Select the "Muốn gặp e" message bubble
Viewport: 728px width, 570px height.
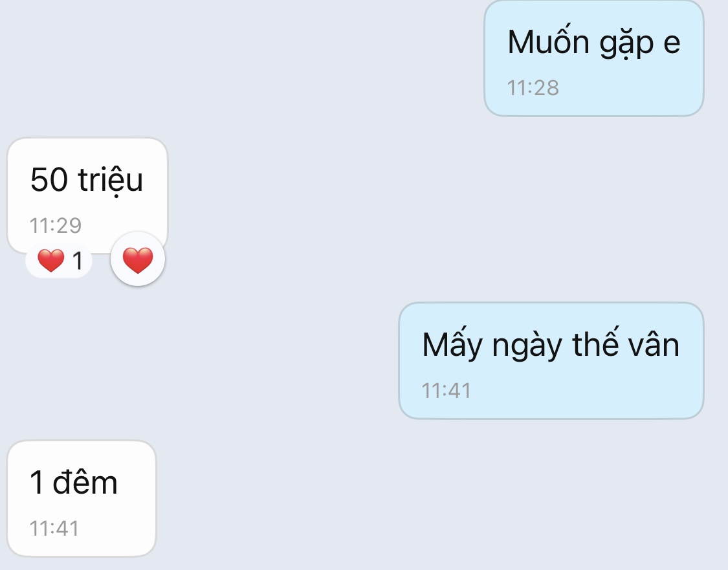594,58
